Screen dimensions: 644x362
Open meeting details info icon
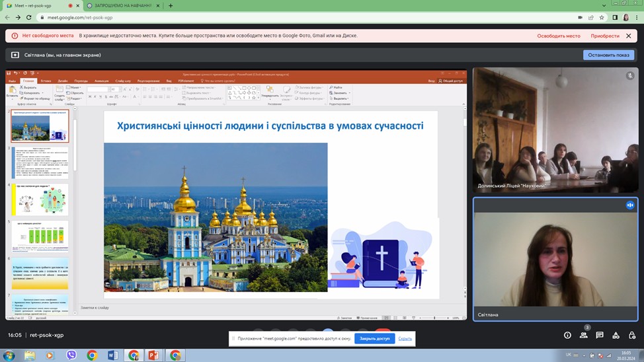click(x=567, y=336)
